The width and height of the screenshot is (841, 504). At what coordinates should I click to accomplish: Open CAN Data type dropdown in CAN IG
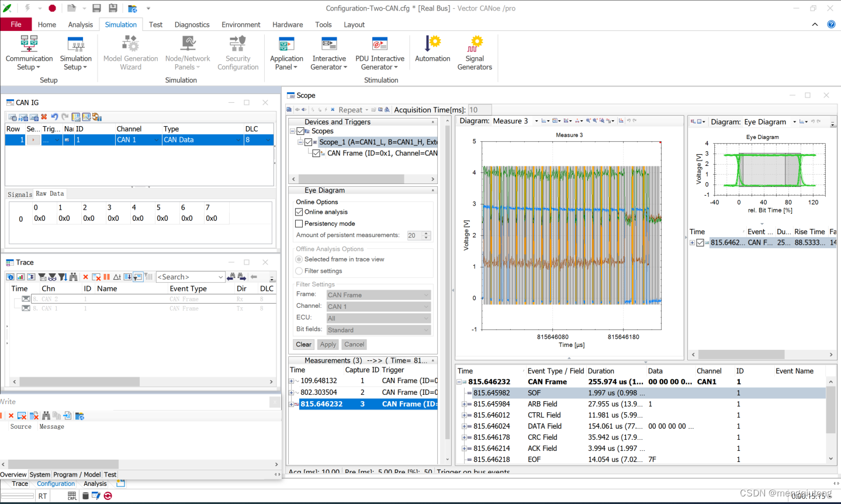point(238,140)
